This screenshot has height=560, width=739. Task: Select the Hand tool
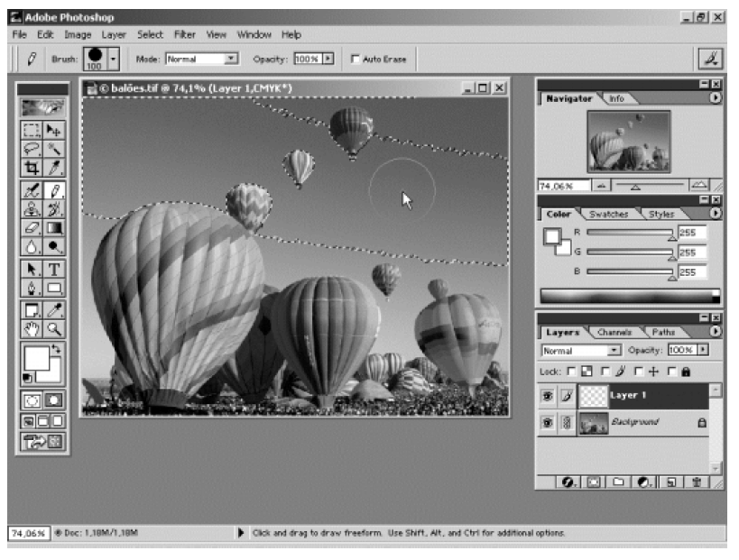pos(32,329)
